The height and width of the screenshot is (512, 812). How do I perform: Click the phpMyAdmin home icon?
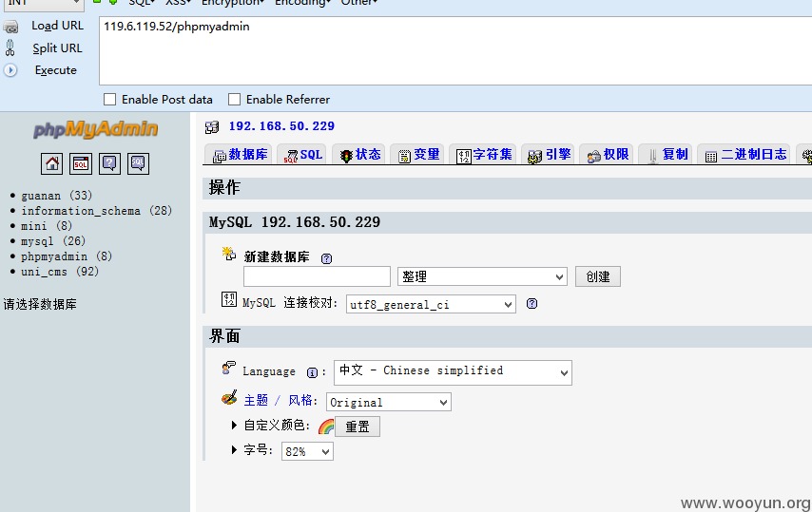tap(51, 164)
